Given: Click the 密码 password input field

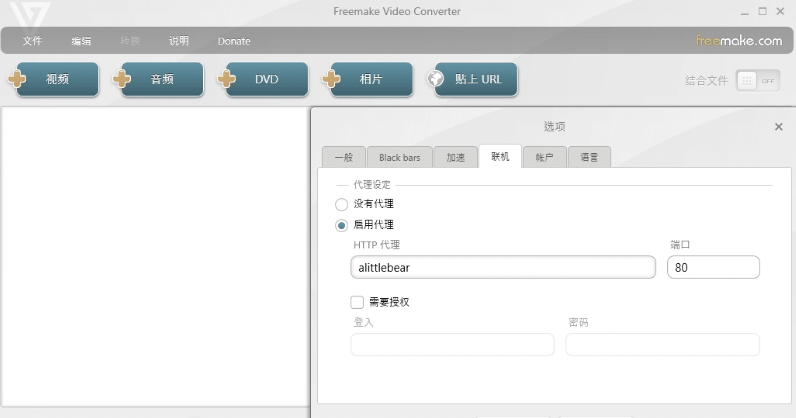Looking at the screenshot, I should [x=662, y=344].
